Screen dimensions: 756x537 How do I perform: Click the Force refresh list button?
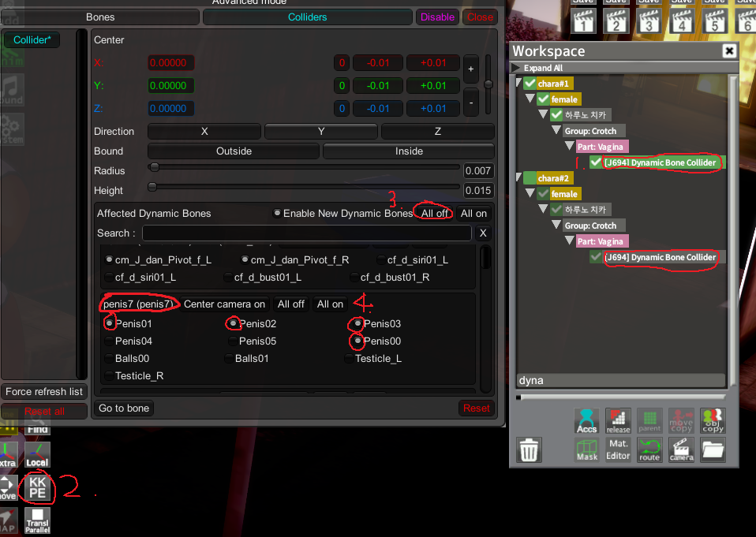(x=44, y=392)
